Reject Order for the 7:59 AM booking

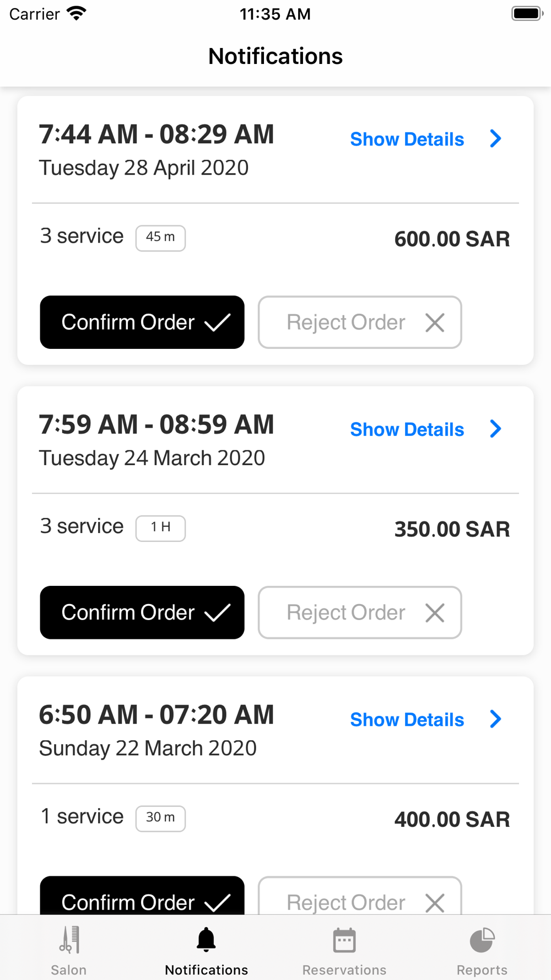[360, 612]
